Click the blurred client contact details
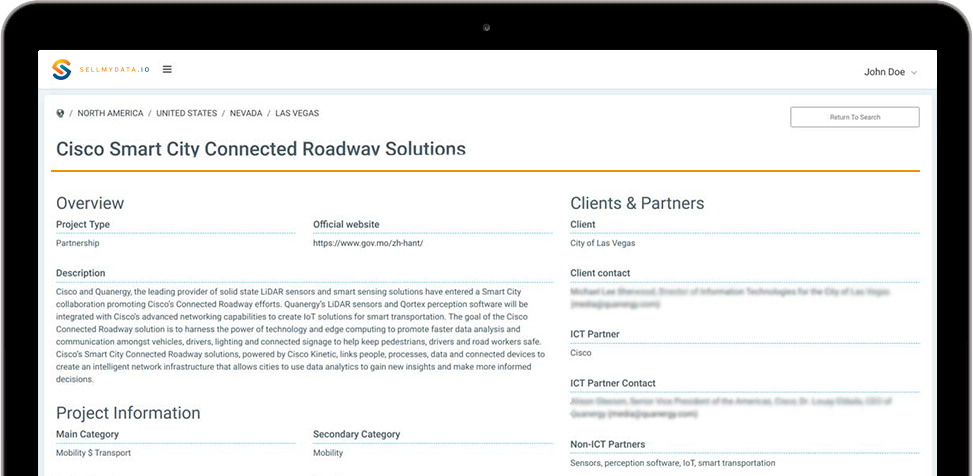 pos(730,298)
